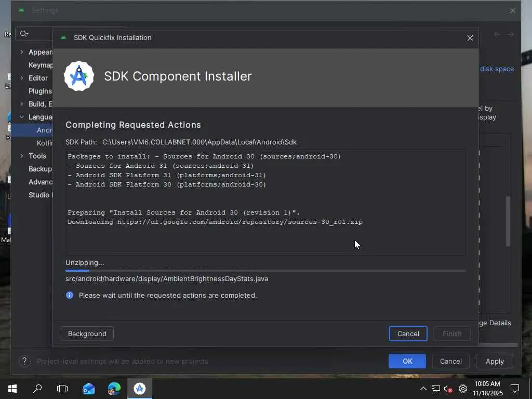This screenshot has width=532, height=399.
Task: Click the Android icon in SDK Quickfix title bar
Action: 63,37
